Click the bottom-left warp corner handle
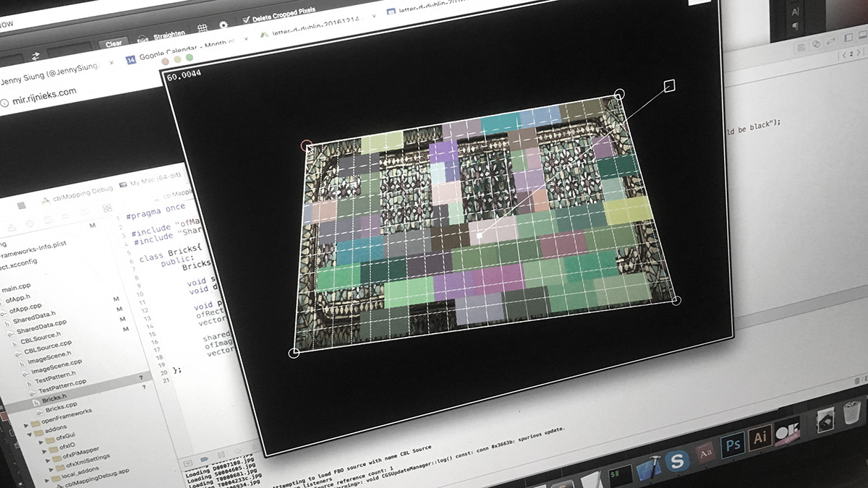This screenshot has width=868, height=488. pyautogui.click(x=294, y=353)
